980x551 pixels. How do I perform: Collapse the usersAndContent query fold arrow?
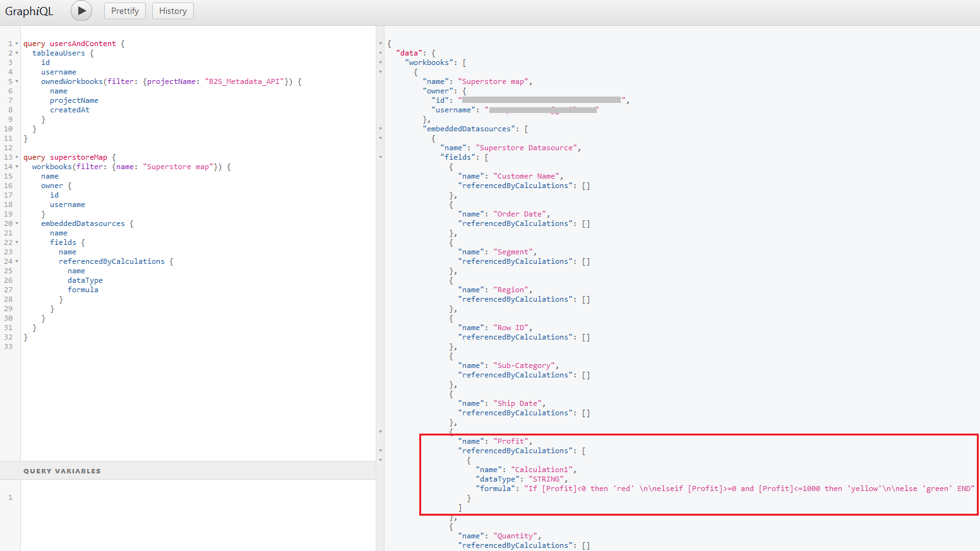tap(17, 44)
